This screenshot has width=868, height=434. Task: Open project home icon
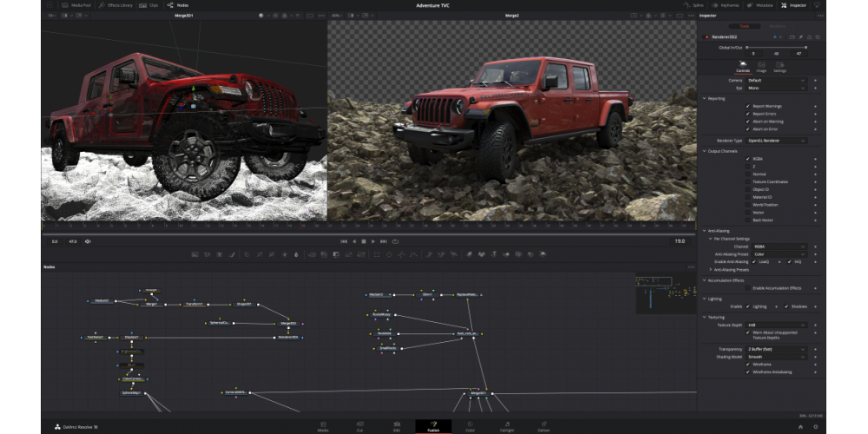[800, 427]
